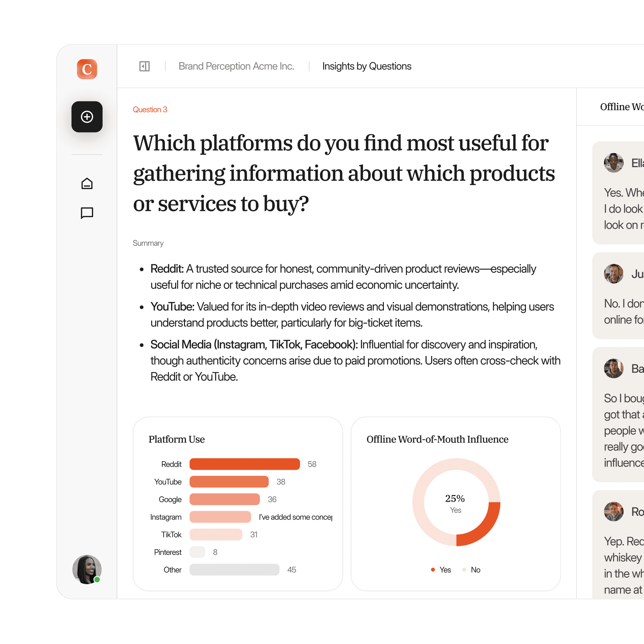The height and width of the screenshot is (644, 644).
Task: Go to Brand Perception Acme Inc. breadcrumb
Action: 236,66
